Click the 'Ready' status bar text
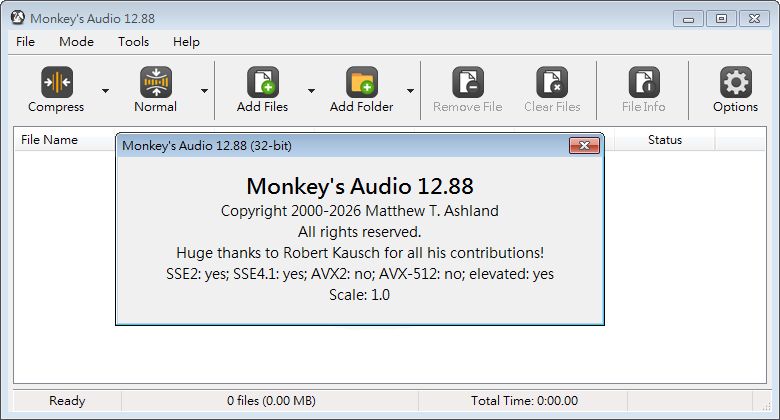The height and width of the screenshot is (420, 780). [67, 401]
